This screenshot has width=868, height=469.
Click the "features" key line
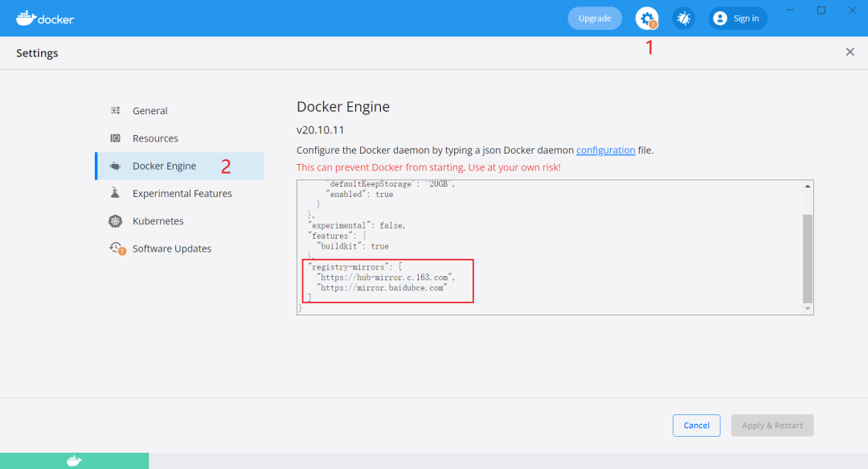coord(337,237)
